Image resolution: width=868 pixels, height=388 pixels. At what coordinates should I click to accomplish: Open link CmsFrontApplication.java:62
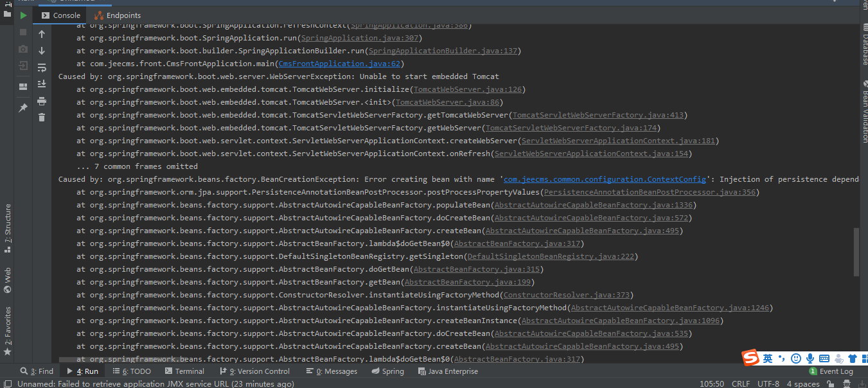(x=339, y=64)
